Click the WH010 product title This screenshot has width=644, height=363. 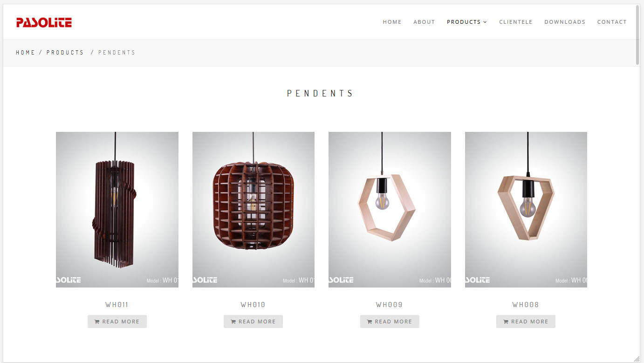[253, 305]
